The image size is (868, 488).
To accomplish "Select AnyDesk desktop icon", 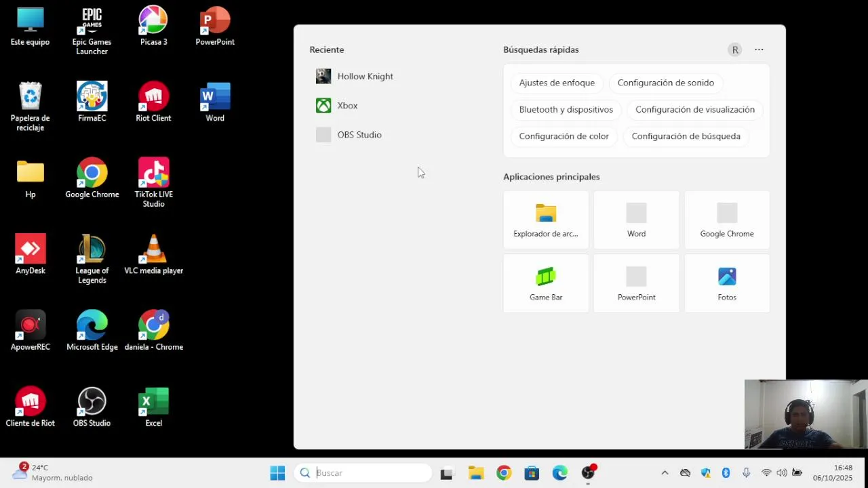I will (x=30, y=255).
